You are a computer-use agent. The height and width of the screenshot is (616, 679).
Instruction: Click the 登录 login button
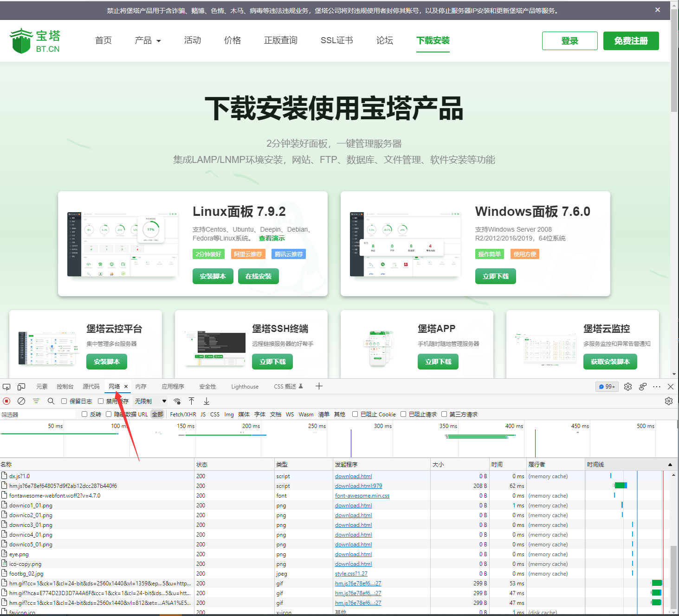coord(569,41)
